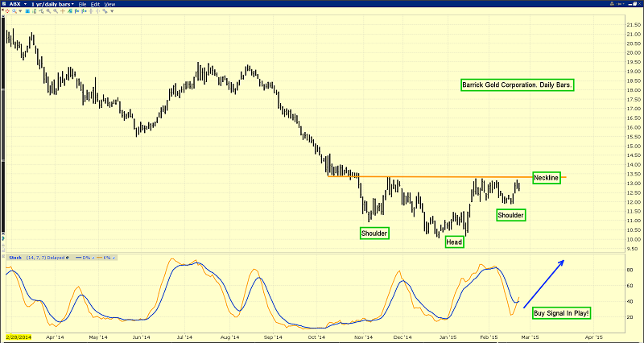This screenshot has width=644, height=343.
Task: Open the File menu
Action: [83, 4]
